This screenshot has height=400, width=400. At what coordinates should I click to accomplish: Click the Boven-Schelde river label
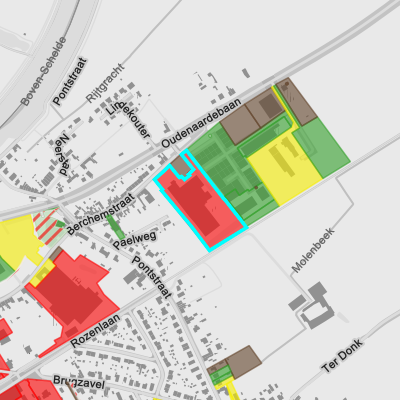tap(43, 71)
